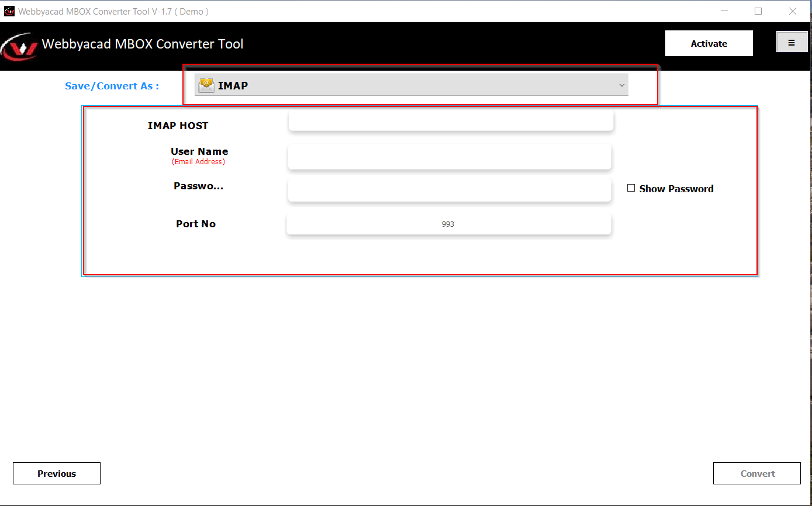Focus the IMAP HOST input field
812x506 pixels.
(x=451, y=121)
